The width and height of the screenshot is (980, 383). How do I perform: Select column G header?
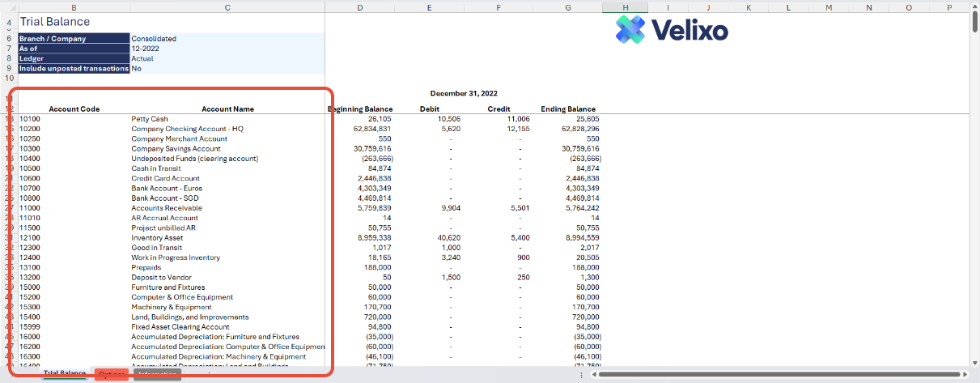568,7
